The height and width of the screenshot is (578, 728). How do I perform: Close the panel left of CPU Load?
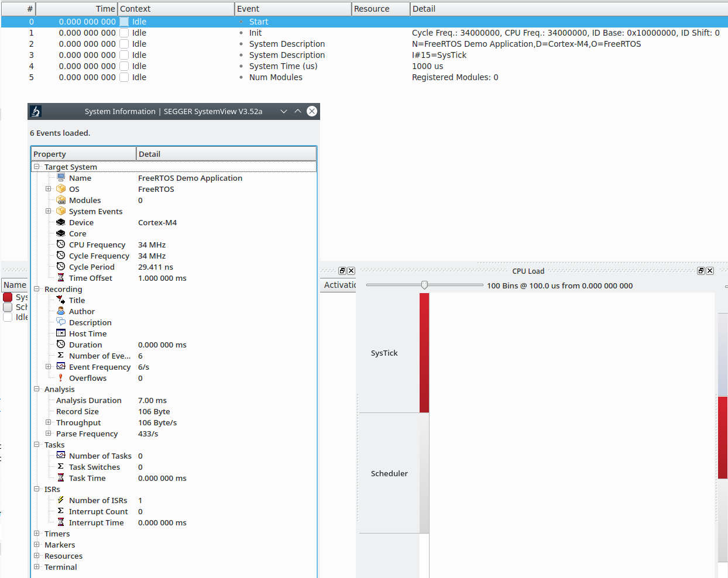point(351,271)
